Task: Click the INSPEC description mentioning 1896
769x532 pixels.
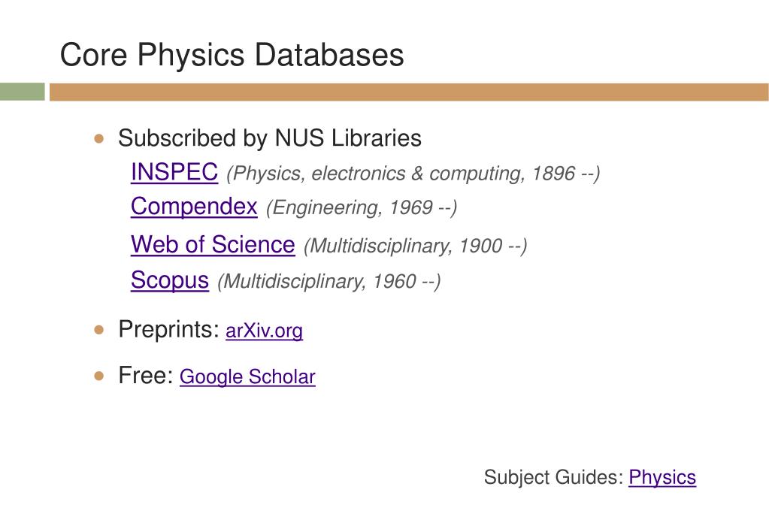Action: (413, 174)
